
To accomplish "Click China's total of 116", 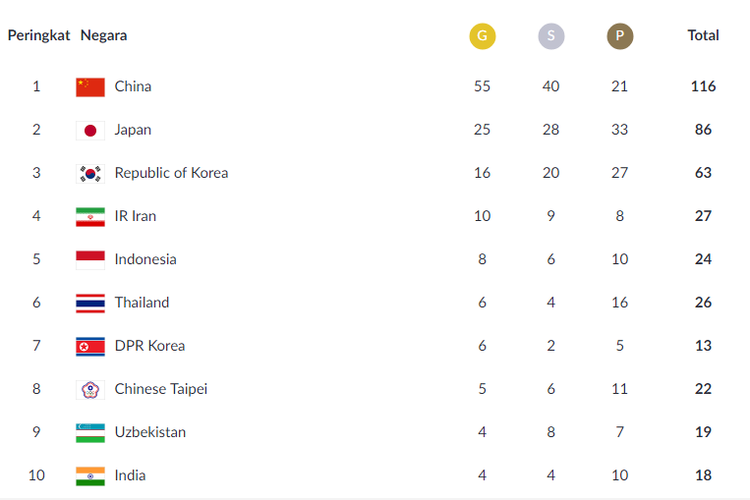I will click(703, 87).
